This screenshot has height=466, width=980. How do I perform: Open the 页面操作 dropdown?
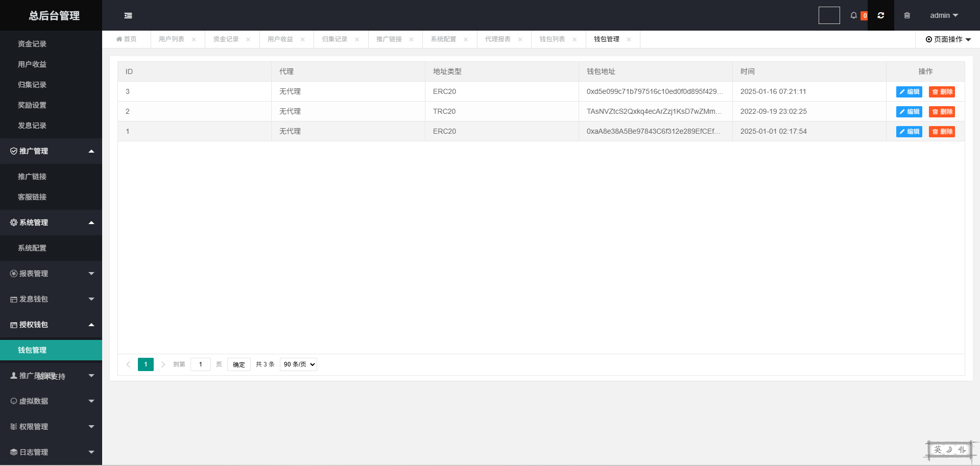948,39
